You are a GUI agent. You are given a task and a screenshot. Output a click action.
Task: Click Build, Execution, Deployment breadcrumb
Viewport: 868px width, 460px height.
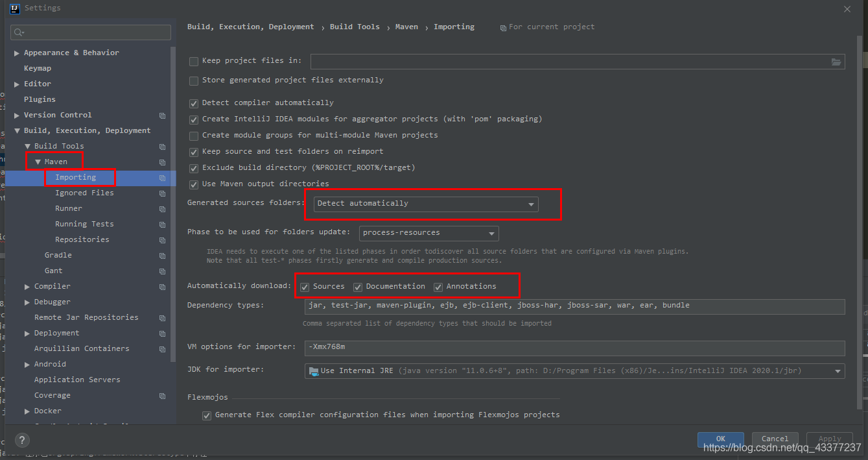click(251, 27)
